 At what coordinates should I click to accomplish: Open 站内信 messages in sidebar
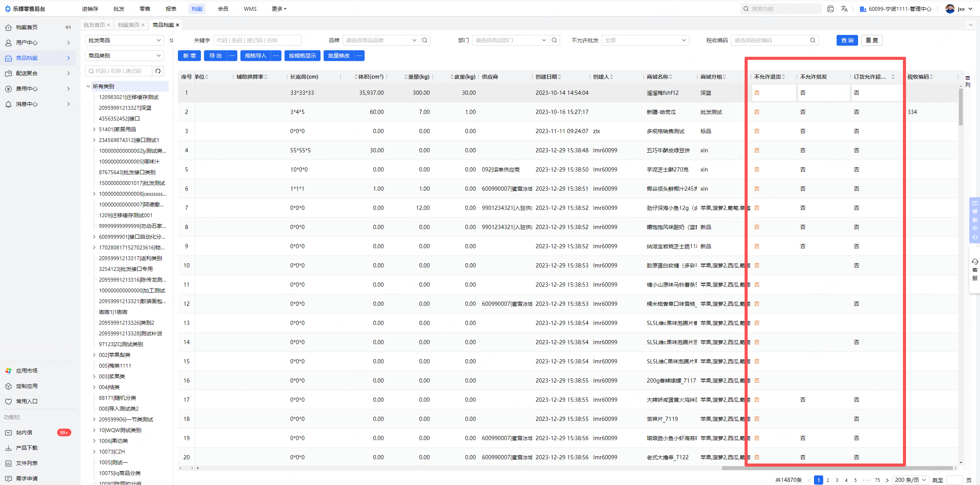[24, 432]
